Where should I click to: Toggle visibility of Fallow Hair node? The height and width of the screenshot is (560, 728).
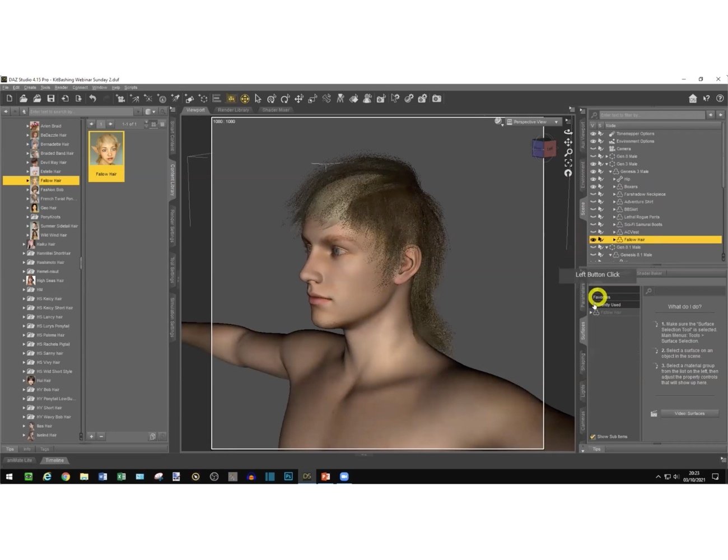point(593,240)
